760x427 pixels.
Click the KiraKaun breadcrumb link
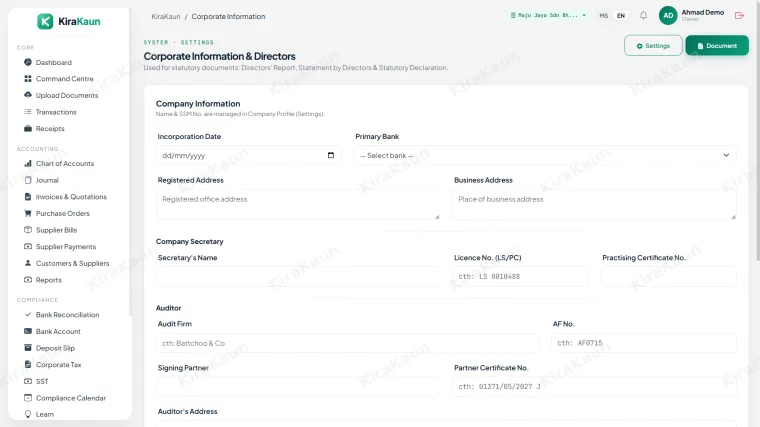click(166, 16)
